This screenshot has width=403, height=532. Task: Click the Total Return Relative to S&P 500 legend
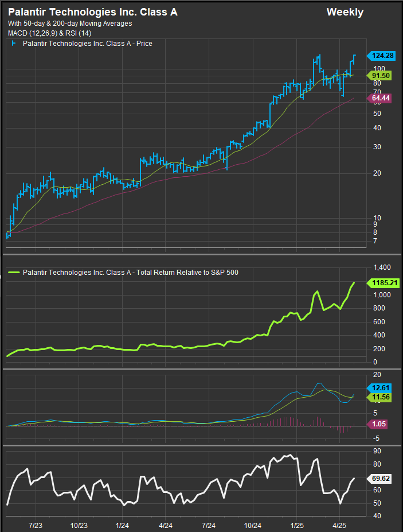pyautogui.click(x=131, y=273)
